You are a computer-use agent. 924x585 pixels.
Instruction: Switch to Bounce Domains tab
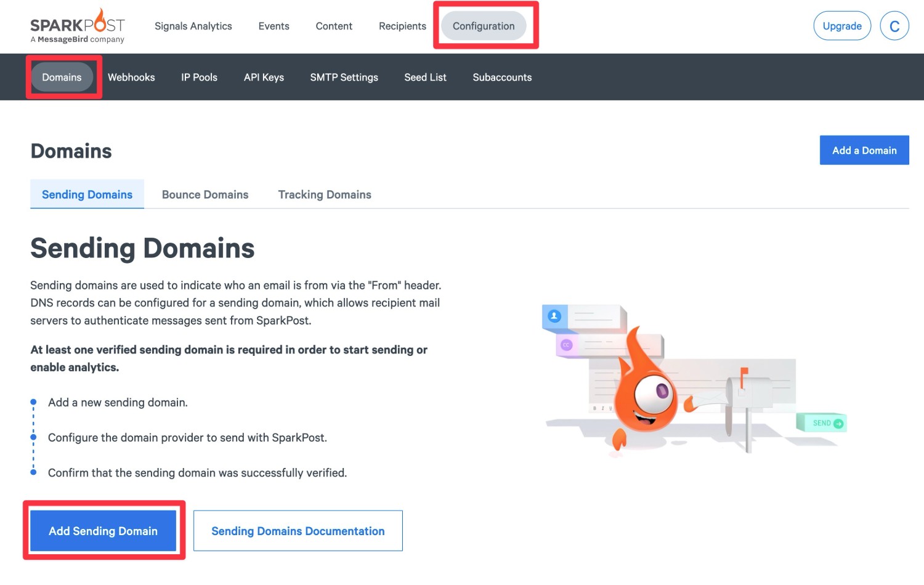pos(205,195)
